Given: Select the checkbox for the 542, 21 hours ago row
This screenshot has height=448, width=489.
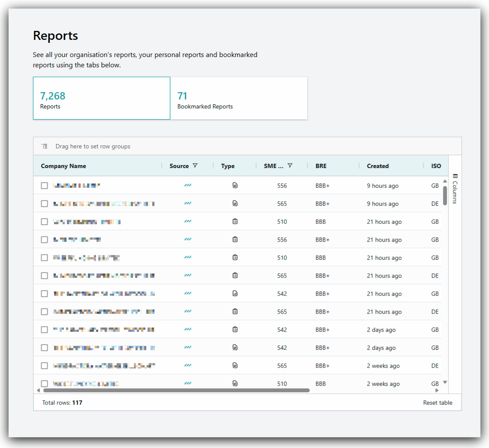Looking at the screenshot, I should 44,294.
